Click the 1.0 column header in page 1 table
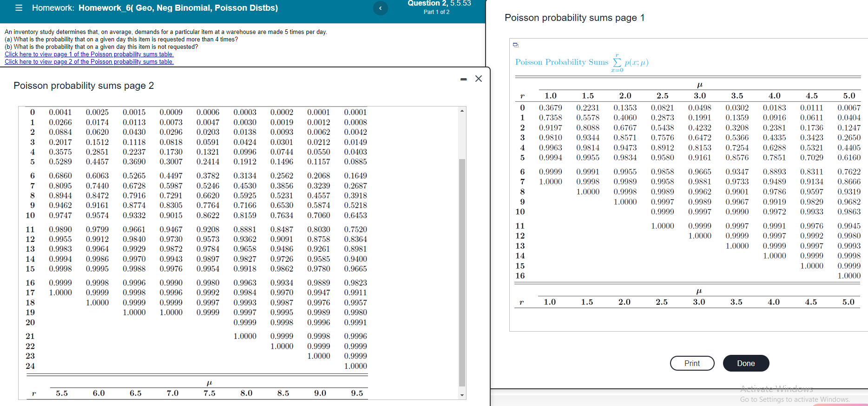 pyautogui.click(x=551, y=95)
